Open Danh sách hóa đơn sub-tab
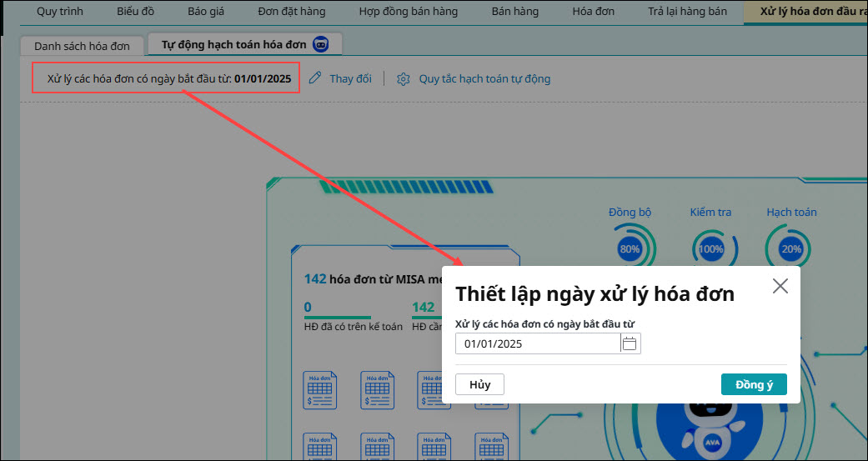 pyautogui.click(x=82, y=46)
